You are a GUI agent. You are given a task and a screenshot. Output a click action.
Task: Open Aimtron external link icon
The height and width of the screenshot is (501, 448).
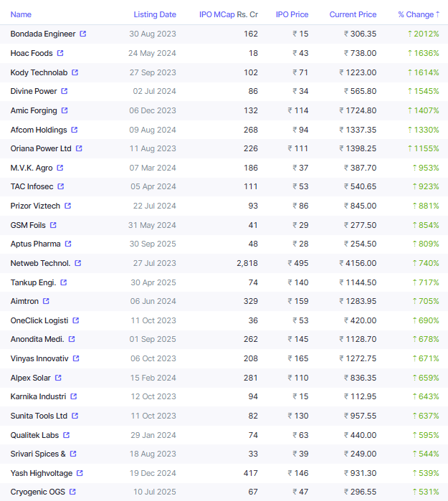46,301
